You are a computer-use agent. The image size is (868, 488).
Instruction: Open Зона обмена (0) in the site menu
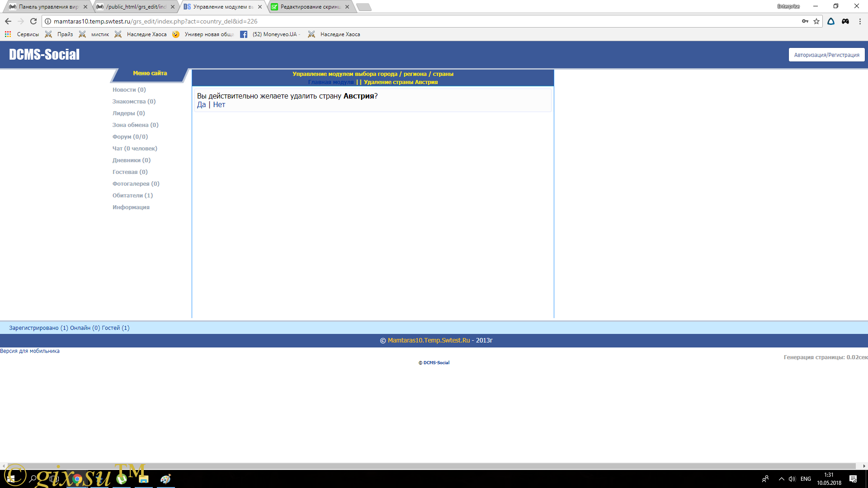point(136,125)
